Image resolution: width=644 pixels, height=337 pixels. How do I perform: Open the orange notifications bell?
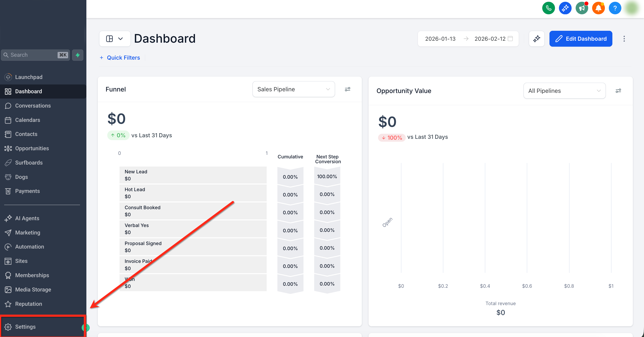pyautogui.click(x=598, y=8)
